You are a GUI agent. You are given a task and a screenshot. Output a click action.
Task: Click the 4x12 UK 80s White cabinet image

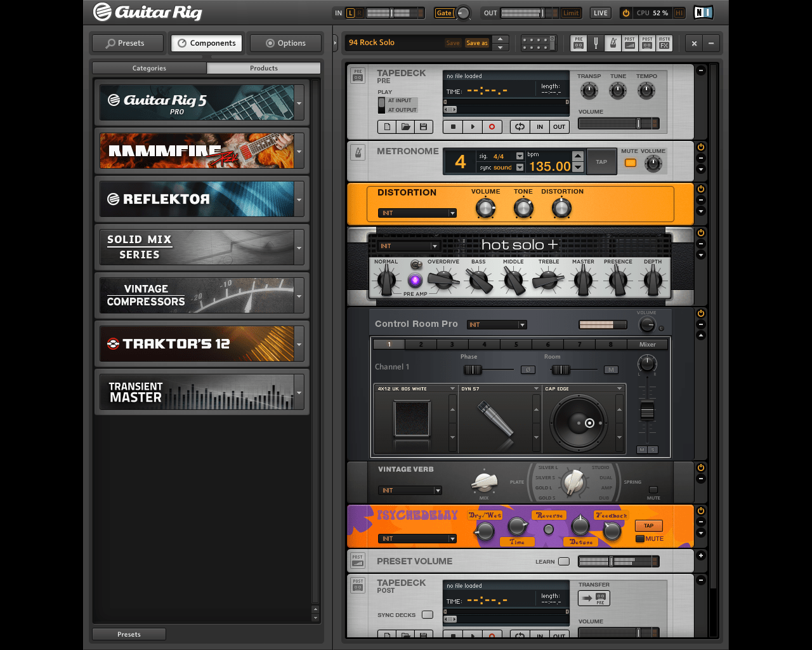[412, 418]
